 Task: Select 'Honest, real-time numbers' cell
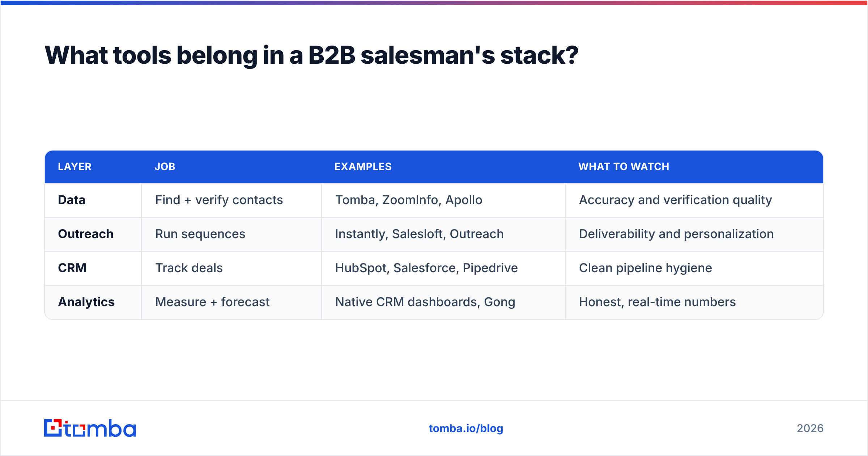coord(694,302)
